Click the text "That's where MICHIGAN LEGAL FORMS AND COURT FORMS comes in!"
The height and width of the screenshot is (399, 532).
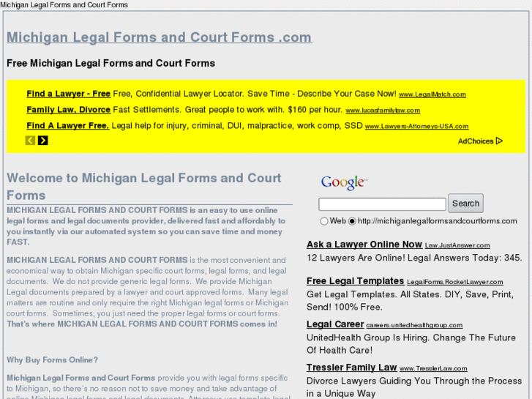[x=142, y=324]
